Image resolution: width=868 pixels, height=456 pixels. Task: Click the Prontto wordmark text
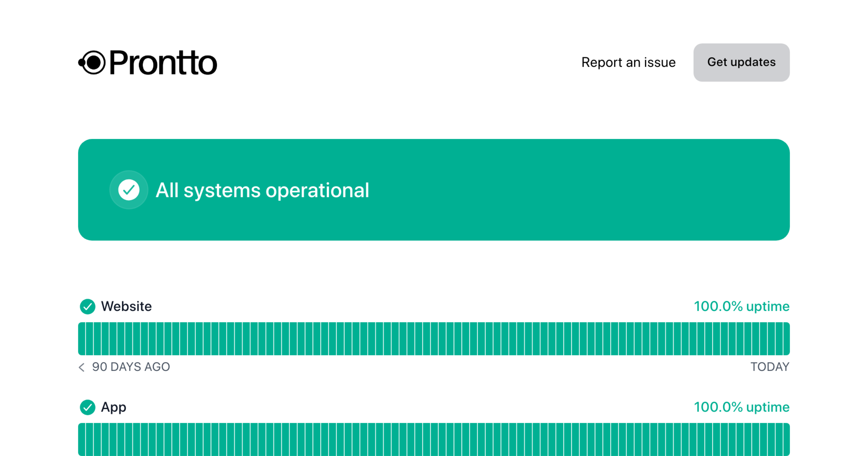pos(163,63)
